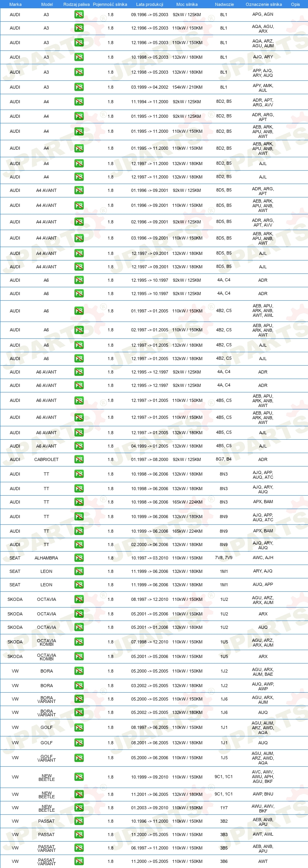Click fuel icon in A4 Avant 03.1996 row
The image size is (308, 868).
tap(79, 238)
